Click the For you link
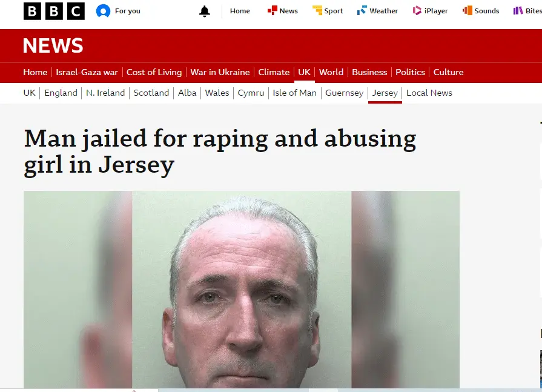 pyautogui.click(x=128, y=11)
